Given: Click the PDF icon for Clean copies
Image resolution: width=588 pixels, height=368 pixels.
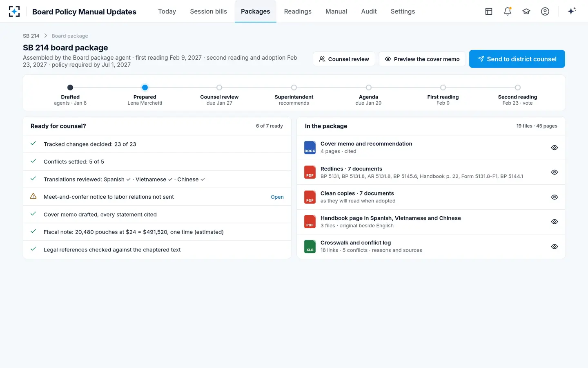Looking at the screenshot, I should click(310, 197).
